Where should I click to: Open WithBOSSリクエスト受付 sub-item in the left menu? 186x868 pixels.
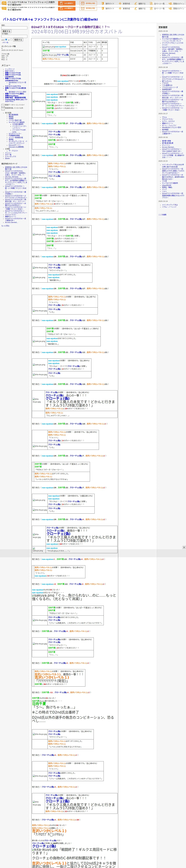pyautogui.click(x=17, y=83)
